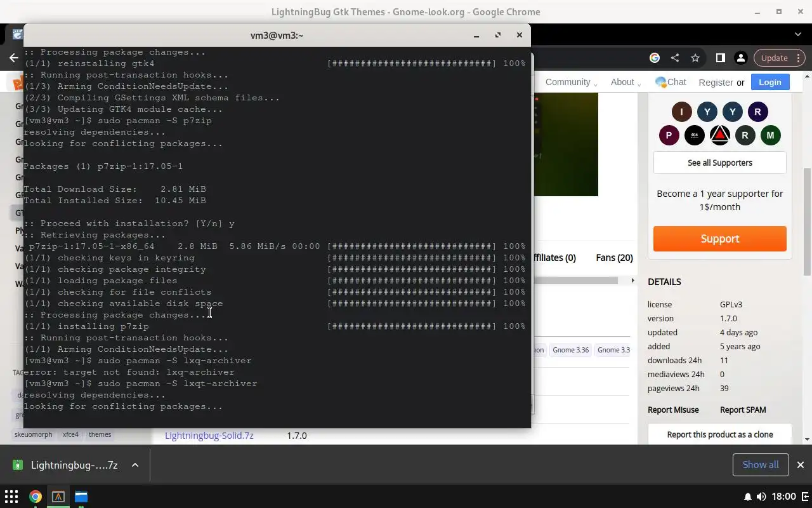
Task: Click the blue Login button
Action: click(770, 82)
